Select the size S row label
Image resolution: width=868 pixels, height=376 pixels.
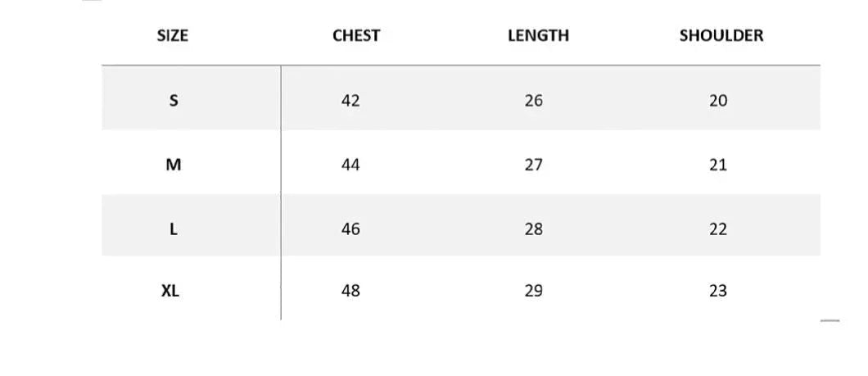[x=174, y=101]
